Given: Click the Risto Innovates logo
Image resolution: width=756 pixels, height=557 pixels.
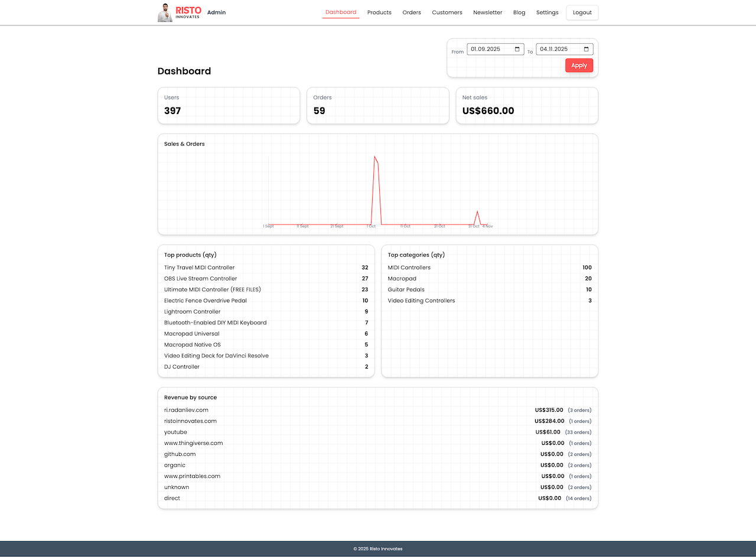Looking at the screenshot, I should pos(180,12).
